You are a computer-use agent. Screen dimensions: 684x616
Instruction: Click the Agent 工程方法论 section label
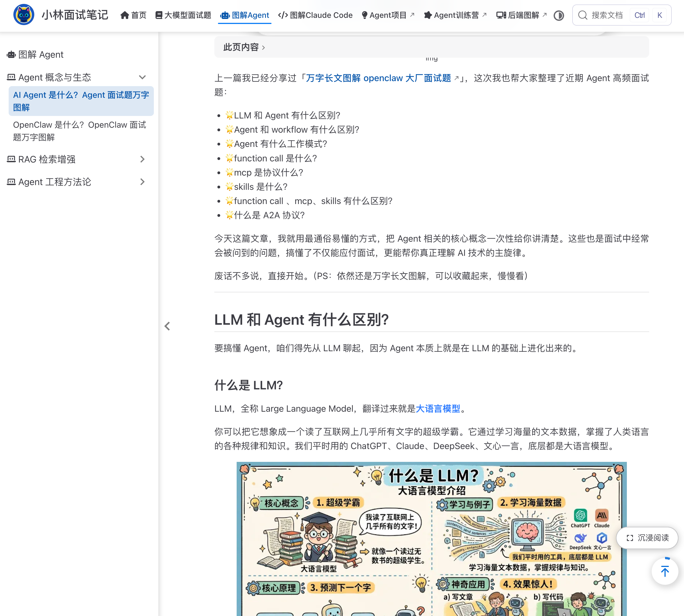click(54, 182)
